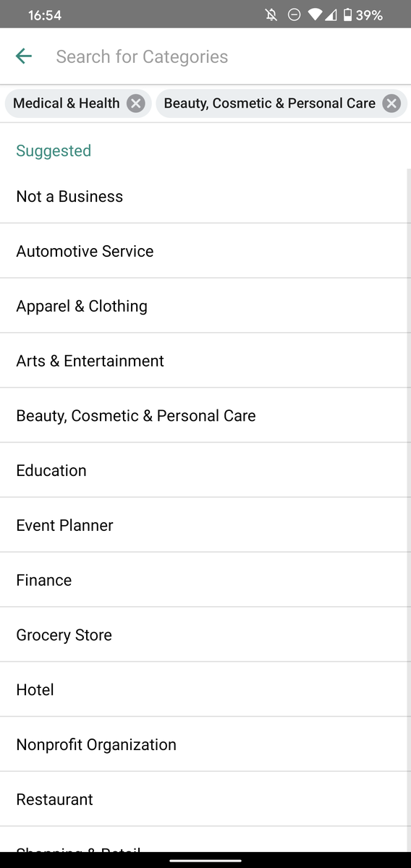Pick the Apparel & Clothing category

[205, 306]
